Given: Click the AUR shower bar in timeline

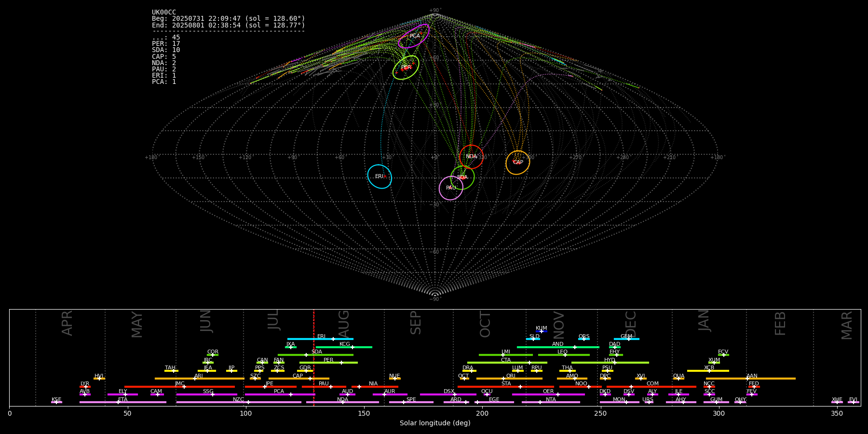Looking at the screenshot, I should tap(390, 394).
